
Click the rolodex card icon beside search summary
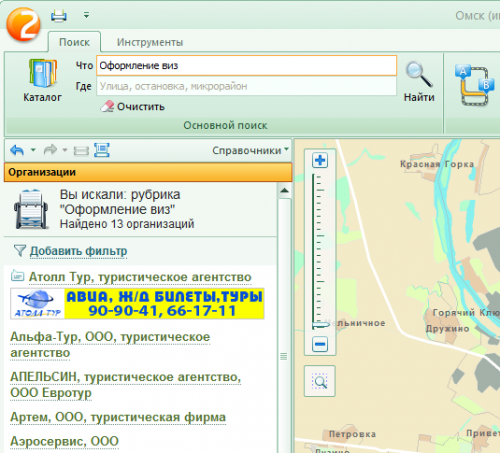[31, 209]
